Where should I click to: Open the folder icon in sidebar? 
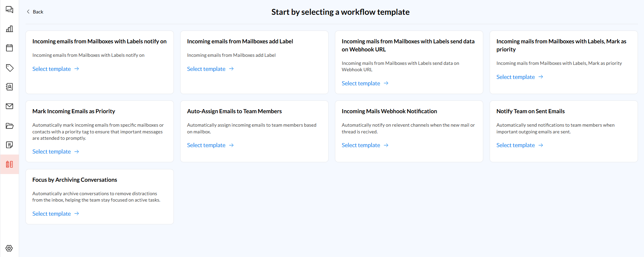(9, 126)
